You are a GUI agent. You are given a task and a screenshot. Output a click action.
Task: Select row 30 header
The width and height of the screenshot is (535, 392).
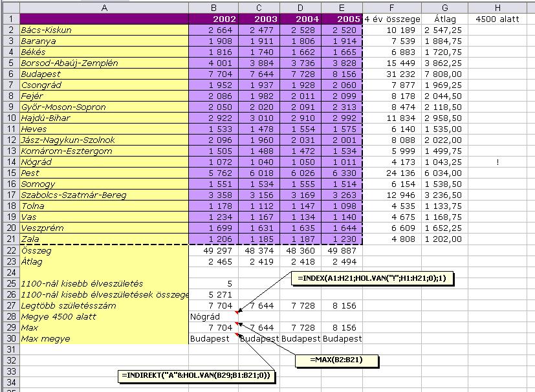click(11, 338)
